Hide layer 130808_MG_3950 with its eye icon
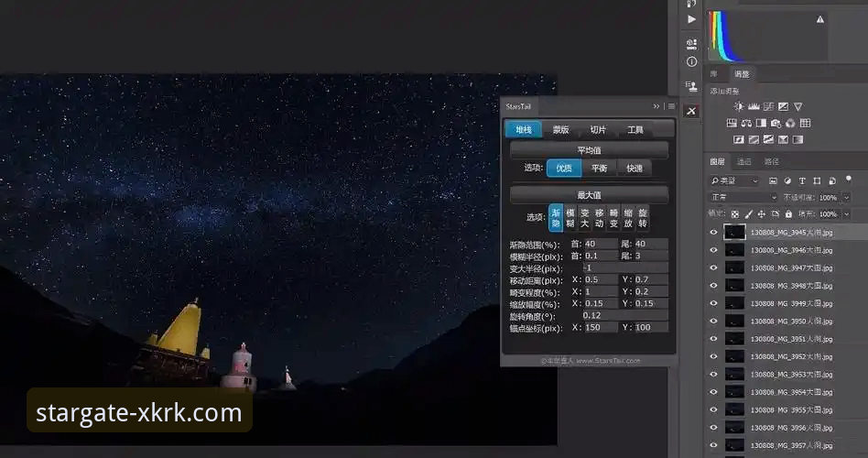868x458 pixels. click(x=713, y=322)
